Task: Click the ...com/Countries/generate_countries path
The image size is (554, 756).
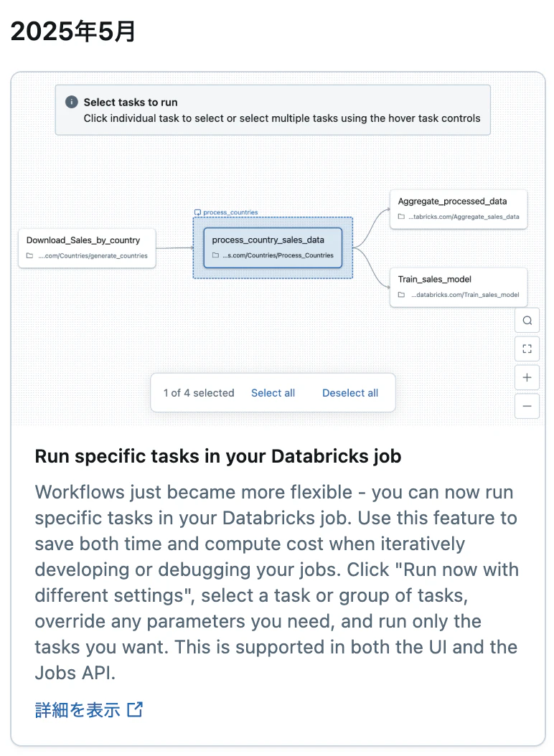Action: click(x=93, y=256)
